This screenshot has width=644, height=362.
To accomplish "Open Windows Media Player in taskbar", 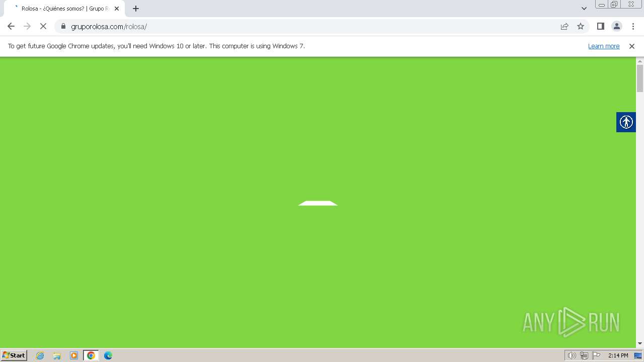I will pyautogui.click(x=74, y=355).
